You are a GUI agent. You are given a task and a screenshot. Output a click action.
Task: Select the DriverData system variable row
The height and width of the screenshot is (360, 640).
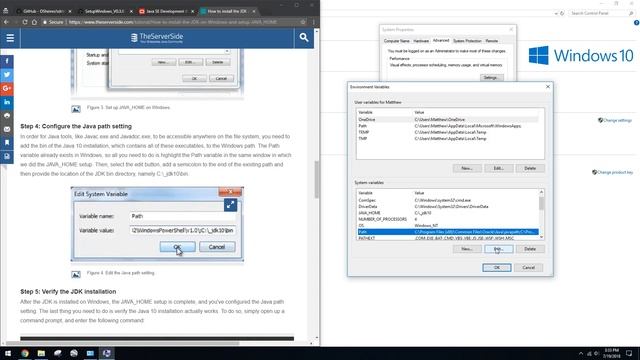(448, 207)
